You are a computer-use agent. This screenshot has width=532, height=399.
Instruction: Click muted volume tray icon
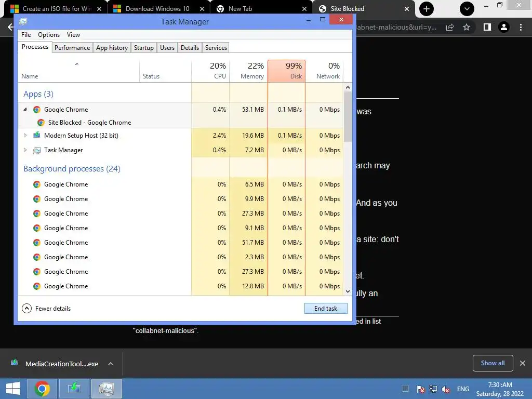coord(446,389)
